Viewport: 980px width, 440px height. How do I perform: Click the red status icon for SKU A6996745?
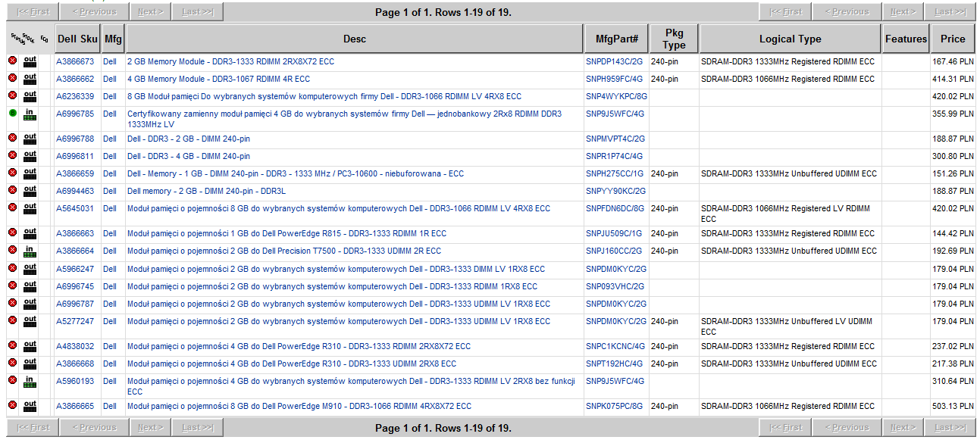click(x=12, y=286)
